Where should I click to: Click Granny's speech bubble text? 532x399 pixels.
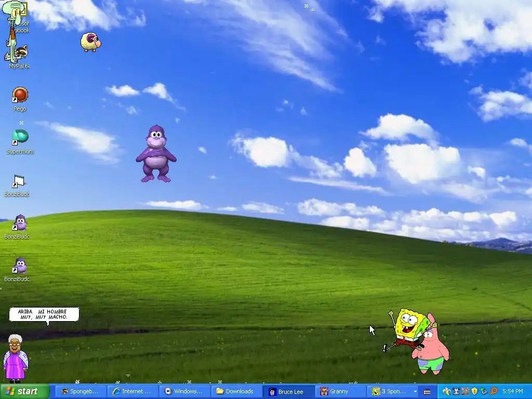pos(44,314)
